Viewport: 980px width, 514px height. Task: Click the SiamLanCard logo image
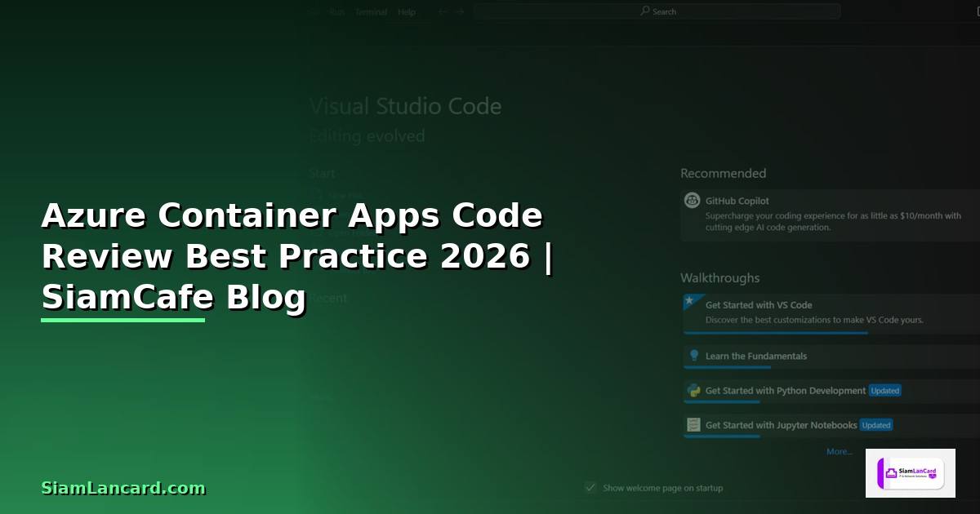click(911, 473)
